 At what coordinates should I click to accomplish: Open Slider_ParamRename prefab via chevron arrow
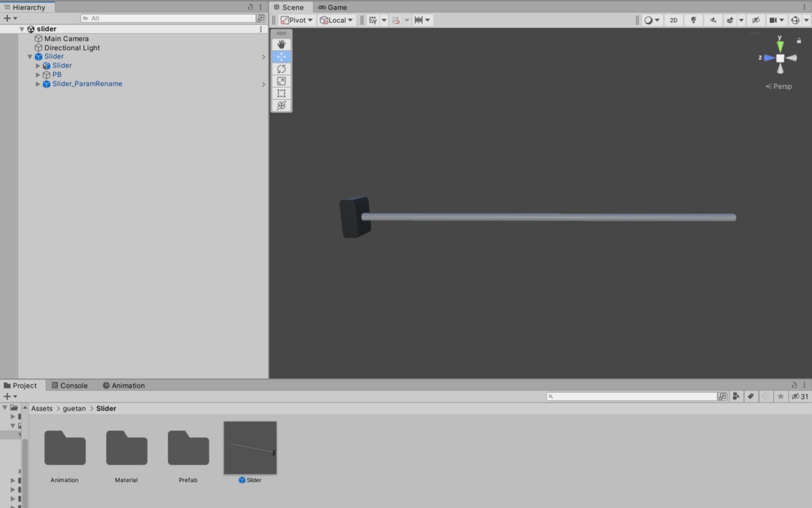click(263, 84)
